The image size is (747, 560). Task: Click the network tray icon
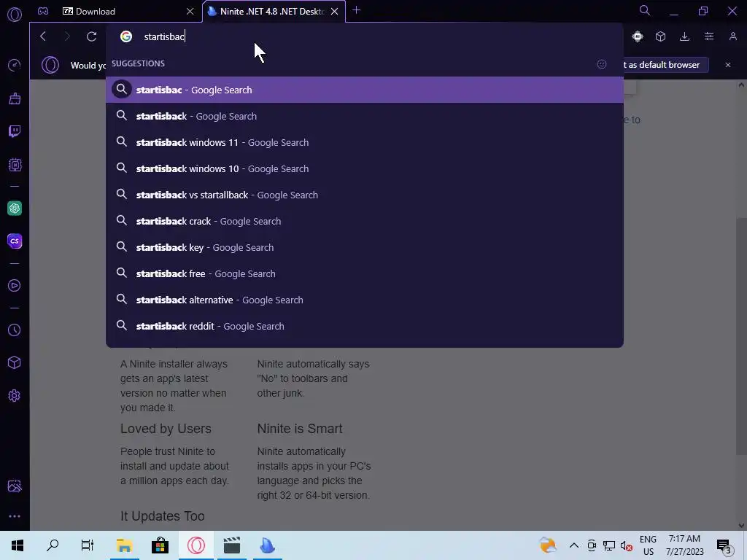point(609,545)
